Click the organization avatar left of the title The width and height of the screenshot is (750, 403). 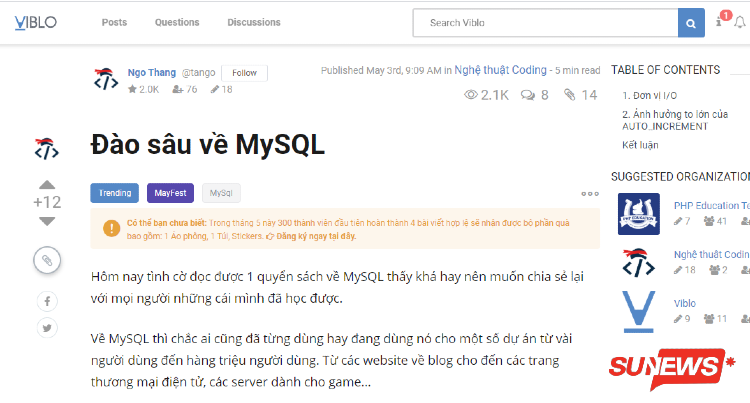46,149
